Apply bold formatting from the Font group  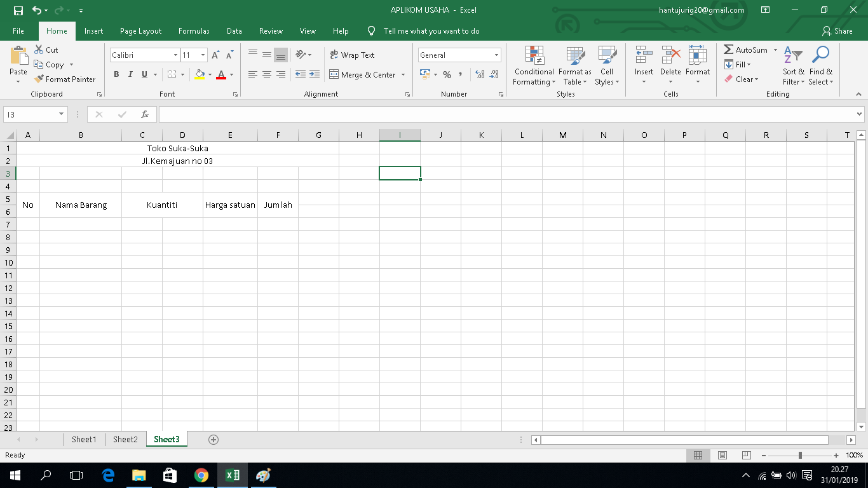point(116,74)
